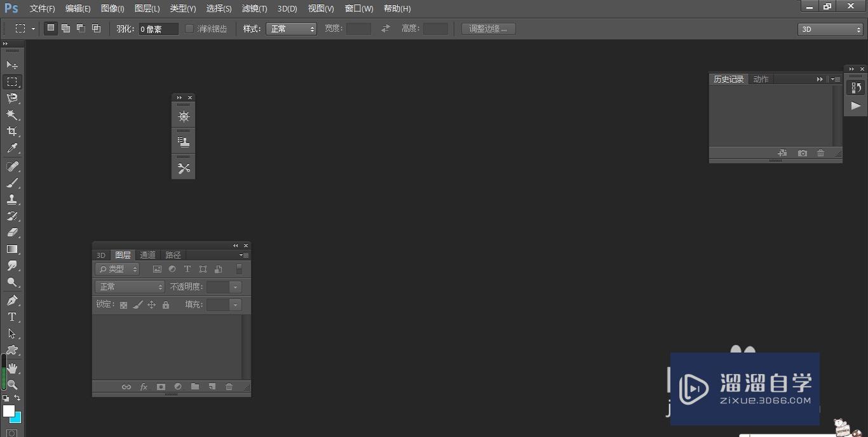
Task: Select the Brush tool
Action: [x=12, y=183]
